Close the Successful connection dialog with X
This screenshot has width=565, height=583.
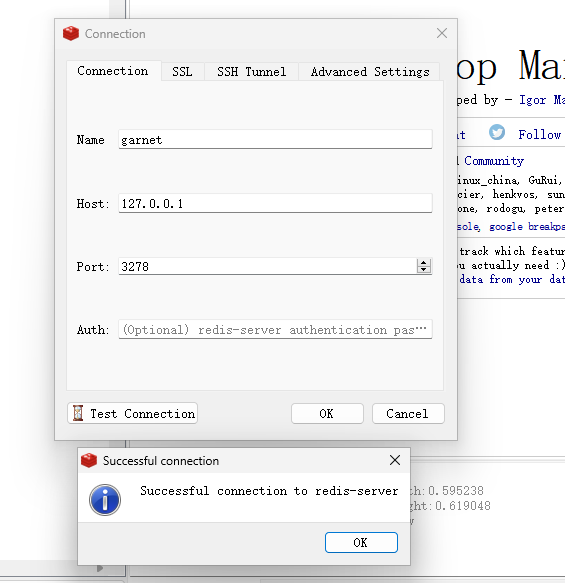395,460
